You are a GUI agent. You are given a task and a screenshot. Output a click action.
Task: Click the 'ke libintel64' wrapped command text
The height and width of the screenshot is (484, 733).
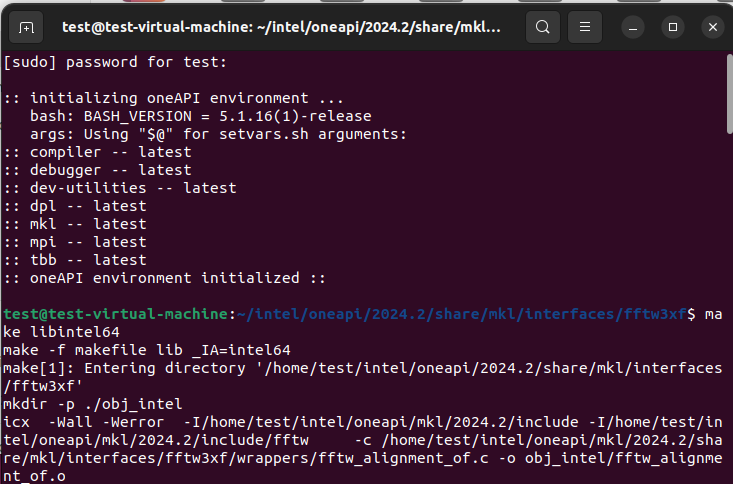click(x=61, y=332)
